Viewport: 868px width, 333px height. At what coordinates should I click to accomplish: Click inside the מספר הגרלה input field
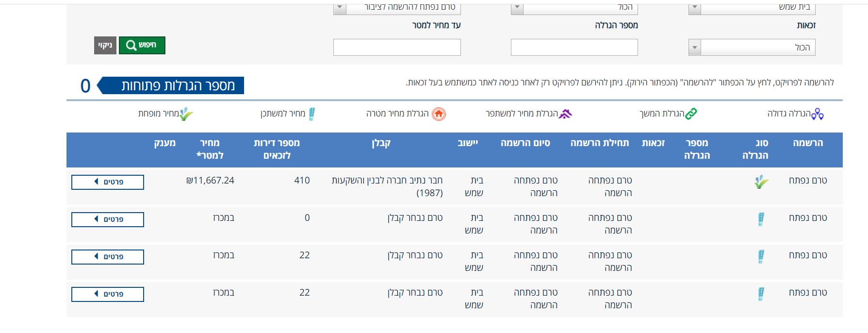point(574,47)
